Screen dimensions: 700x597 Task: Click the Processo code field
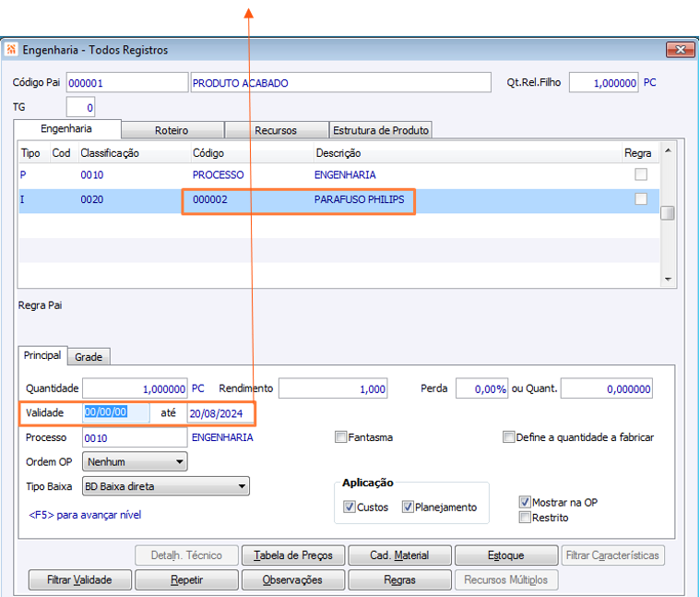tap(135, 437)
